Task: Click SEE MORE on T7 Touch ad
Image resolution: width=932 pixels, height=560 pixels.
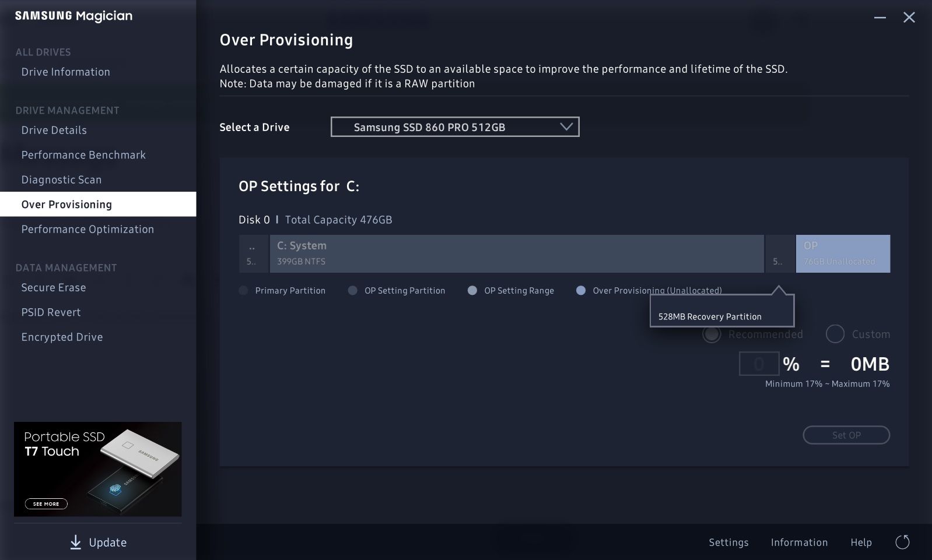Action: [46, 504]
